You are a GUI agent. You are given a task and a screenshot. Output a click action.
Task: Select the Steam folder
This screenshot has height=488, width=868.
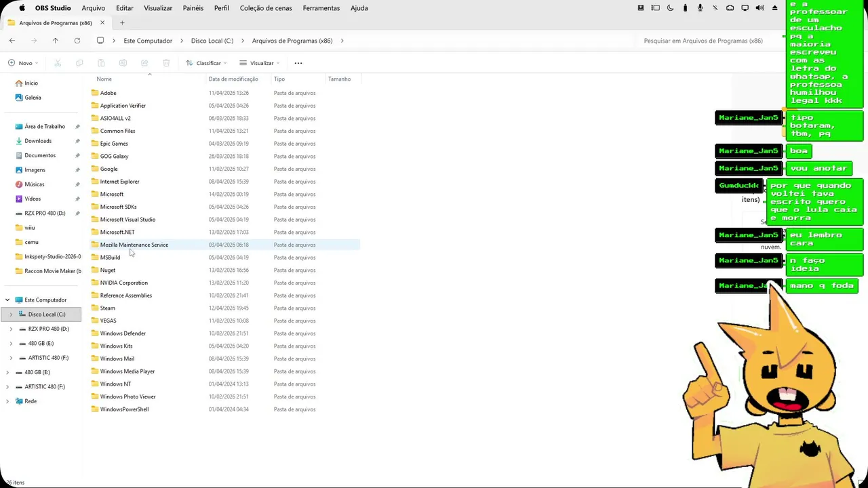[x=224, y=308]
